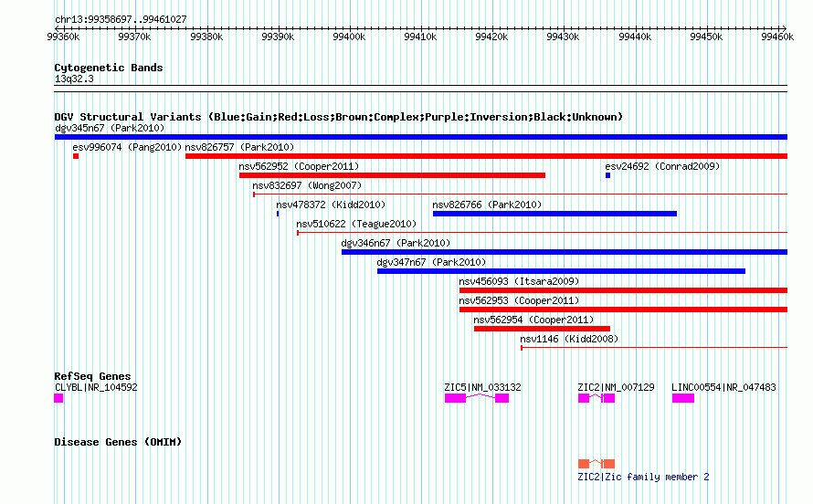Click the dgv345n67 blue gain bar
This screenshot has width=813, height=504.
pos(421,137)
